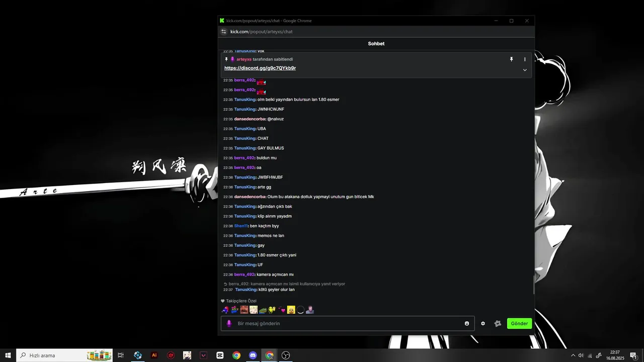Click berra_492 on the 'buldun mu' message

[244, 158]
